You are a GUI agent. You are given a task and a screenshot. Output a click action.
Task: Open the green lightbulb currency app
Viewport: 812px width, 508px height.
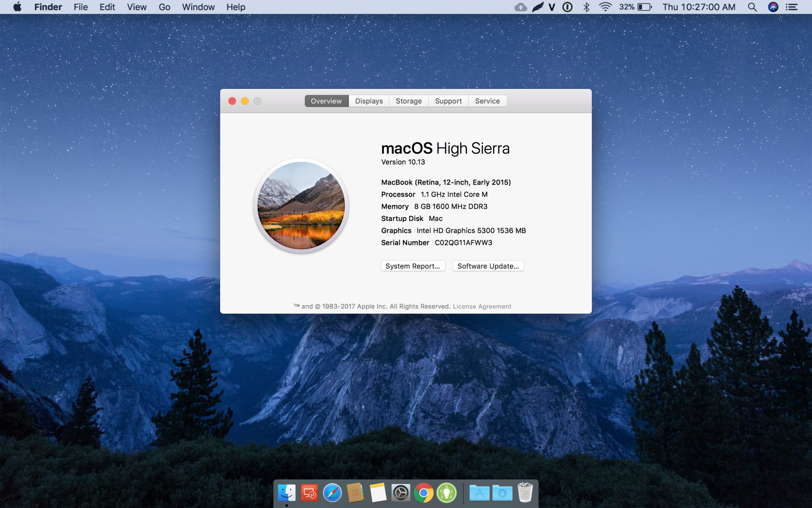coord(446,493)
